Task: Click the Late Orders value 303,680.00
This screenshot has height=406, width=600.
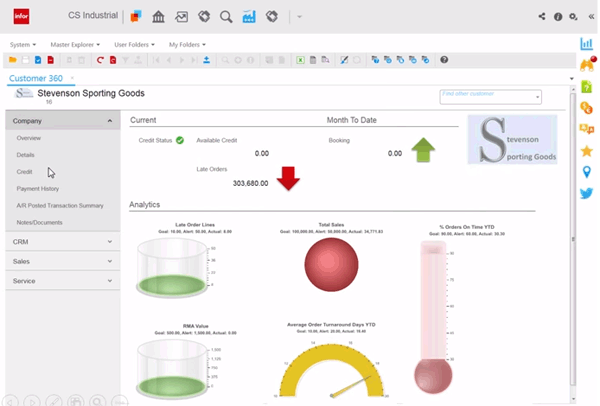Action: (x=250, y=183)
